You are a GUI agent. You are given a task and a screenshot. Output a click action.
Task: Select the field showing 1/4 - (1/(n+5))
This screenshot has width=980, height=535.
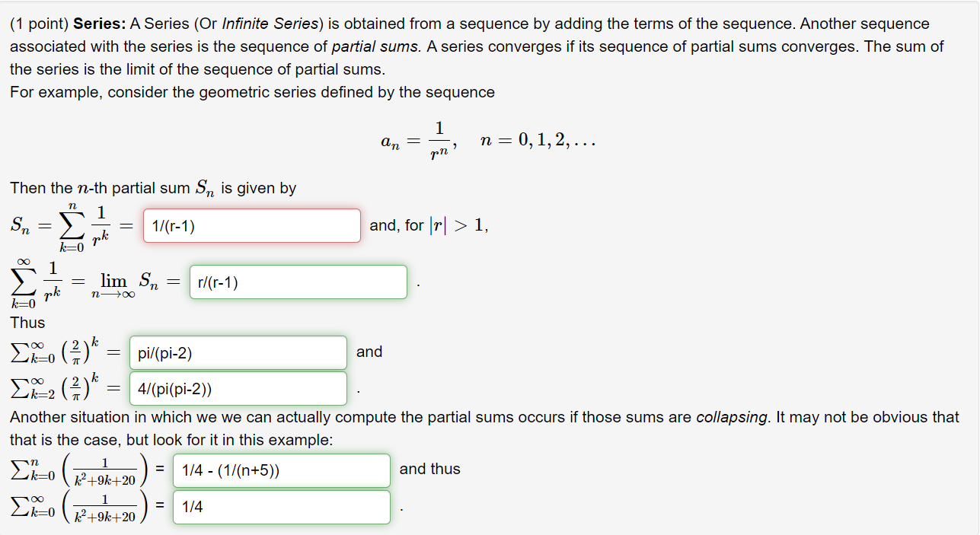coord(282,470)
